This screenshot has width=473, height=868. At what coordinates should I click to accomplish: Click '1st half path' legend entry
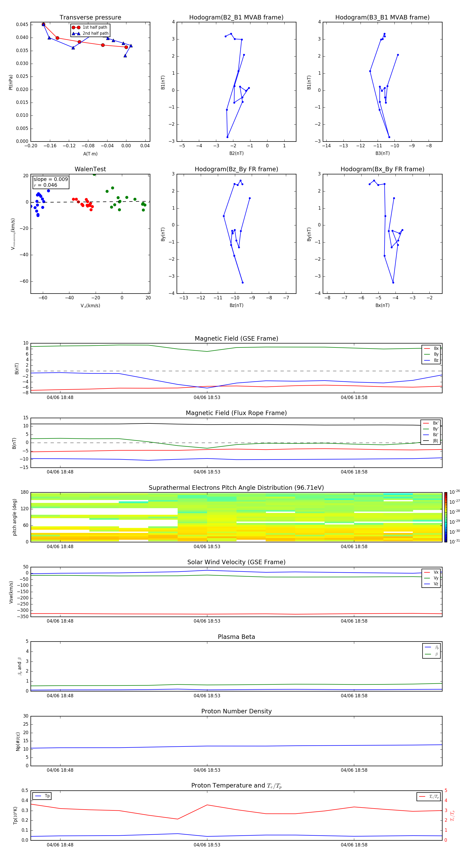pos(90,27)
